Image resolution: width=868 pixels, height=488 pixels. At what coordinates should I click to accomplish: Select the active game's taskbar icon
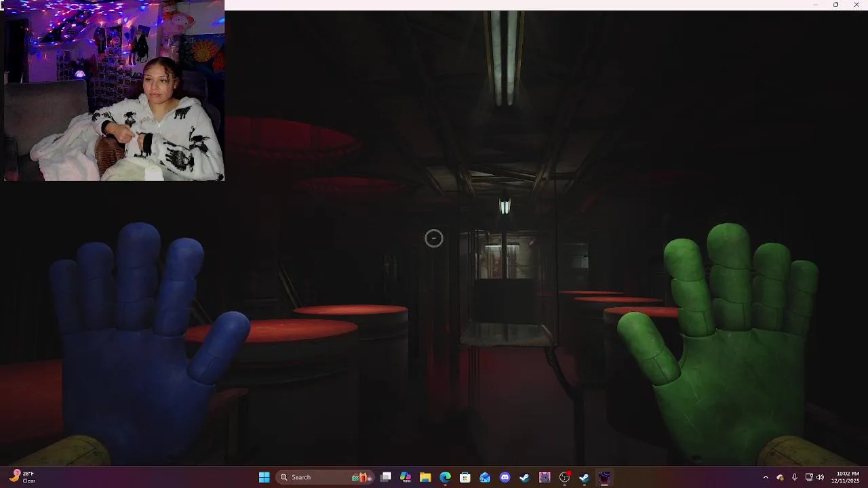(604, 477)
